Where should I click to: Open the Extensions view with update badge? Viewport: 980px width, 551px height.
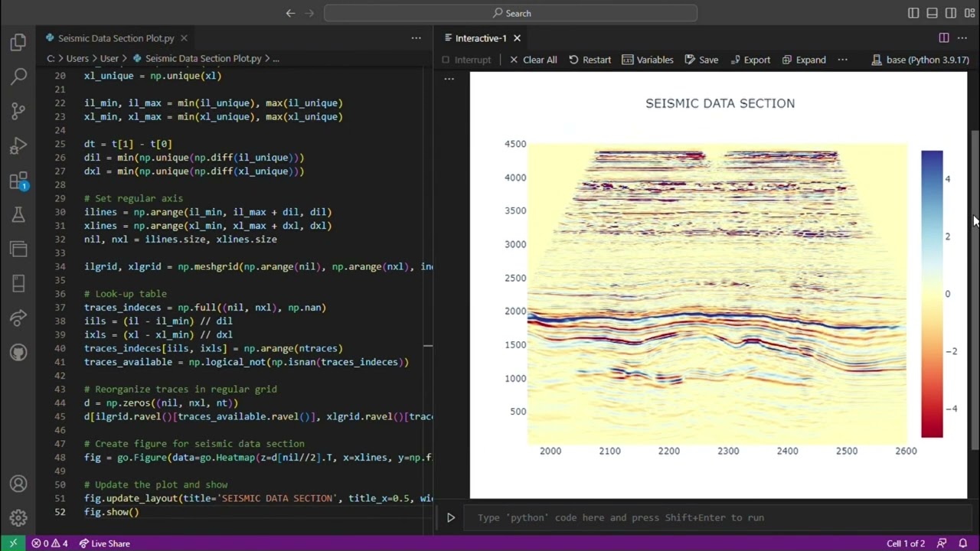(x=18, y=181)
